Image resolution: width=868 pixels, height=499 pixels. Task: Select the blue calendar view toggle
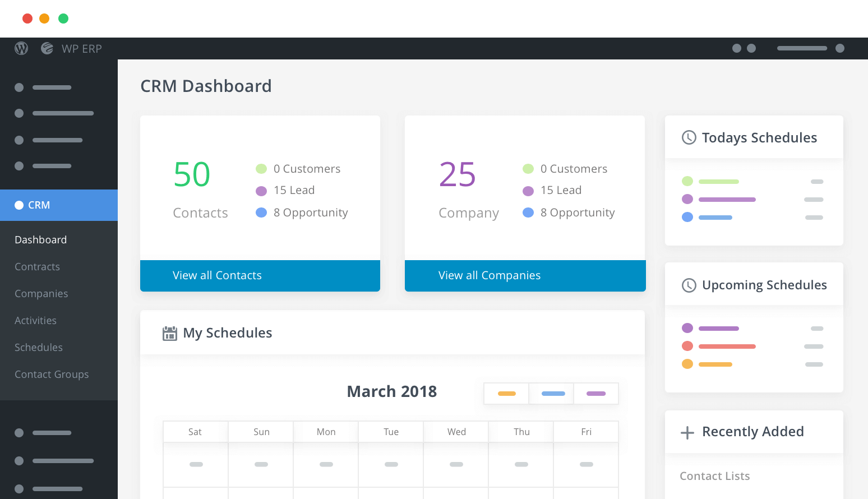(553, 394)
